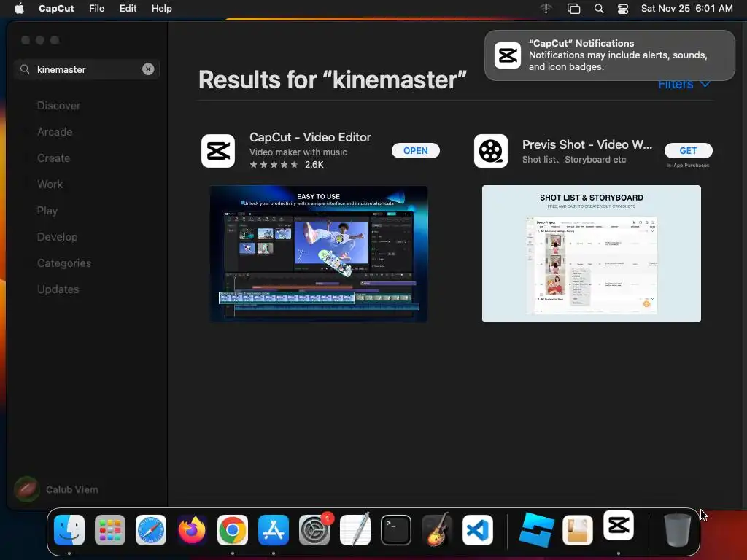This screenshot has height=560, width=747.
Task: Select Work in the sidebar
Action: (x=50, y=184)
